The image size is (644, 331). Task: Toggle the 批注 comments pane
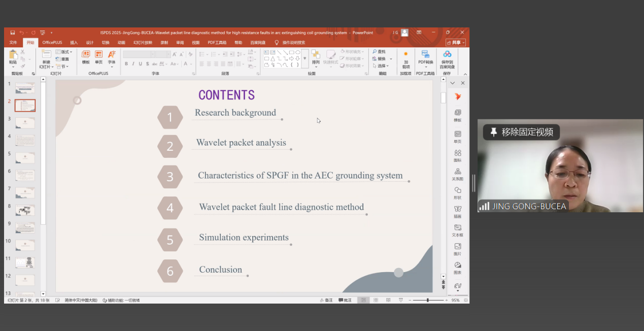(345, 300)
